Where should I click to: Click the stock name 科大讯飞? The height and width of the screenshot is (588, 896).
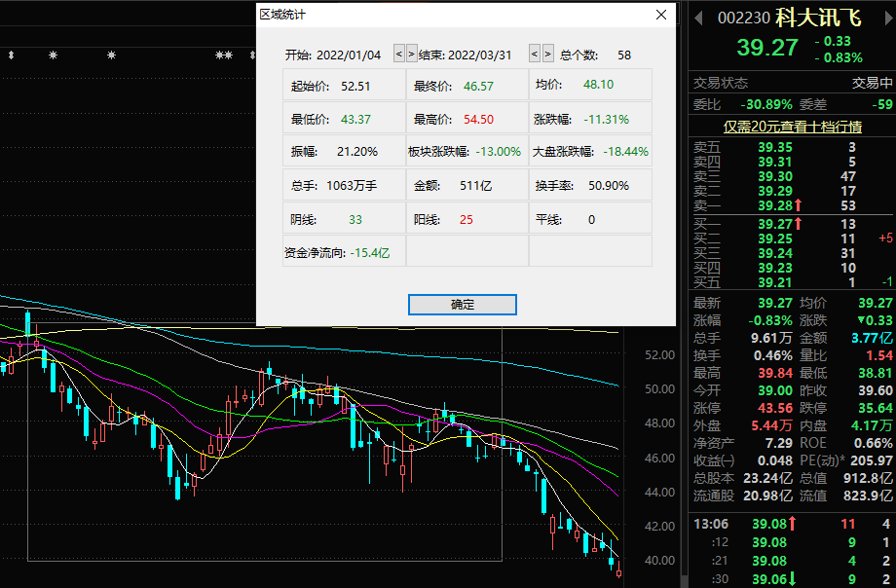tap(825, 18)
